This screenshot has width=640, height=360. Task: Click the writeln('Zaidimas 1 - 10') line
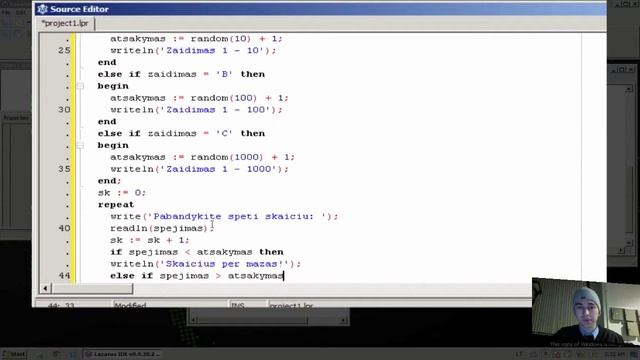tap(193, 51)
